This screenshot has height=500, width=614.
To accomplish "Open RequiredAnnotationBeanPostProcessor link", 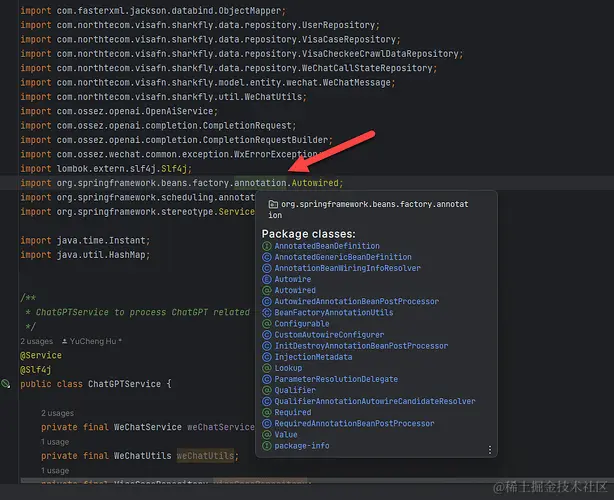I will (354, 423).
